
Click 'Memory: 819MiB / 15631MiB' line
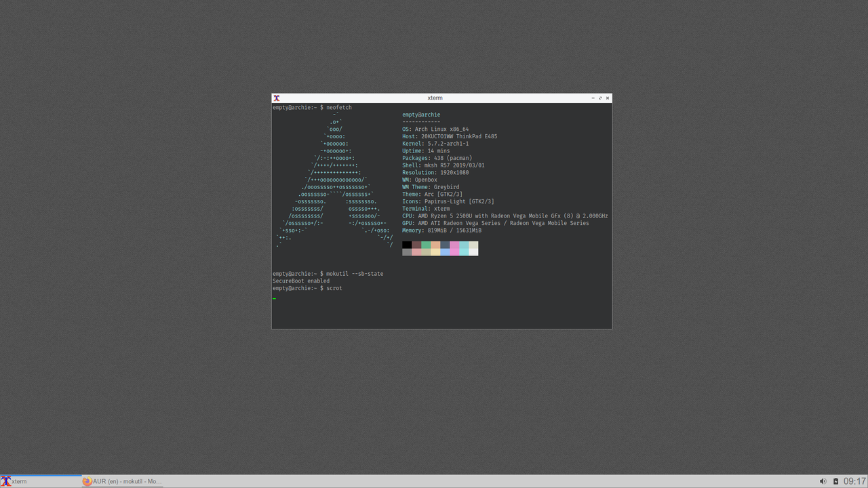pos(443,230)
